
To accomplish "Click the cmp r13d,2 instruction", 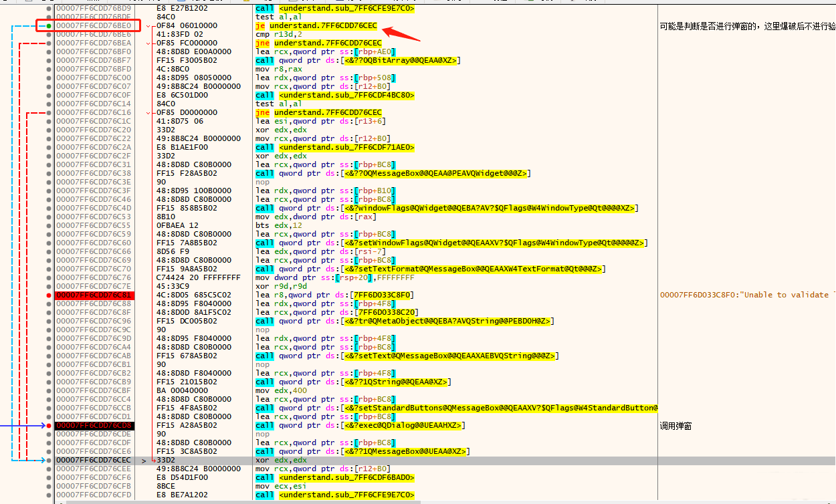I will point(279,34).
